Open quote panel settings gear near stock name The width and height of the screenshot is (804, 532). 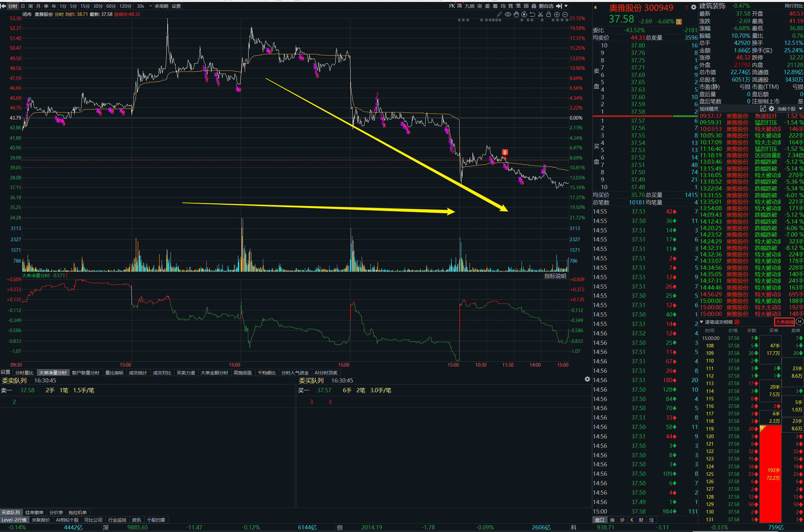click(694, 7)
